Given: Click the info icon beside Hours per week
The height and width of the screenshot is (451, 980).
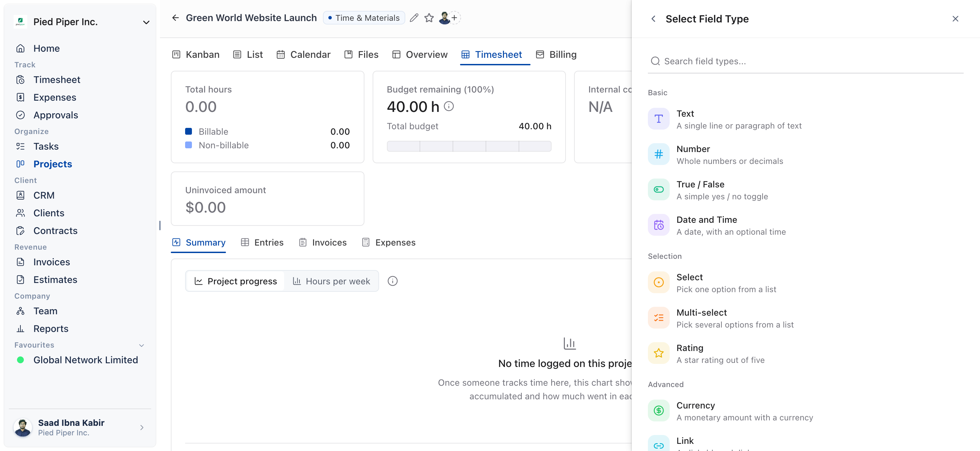Looking at the screenshot, I should coord(393,281).
